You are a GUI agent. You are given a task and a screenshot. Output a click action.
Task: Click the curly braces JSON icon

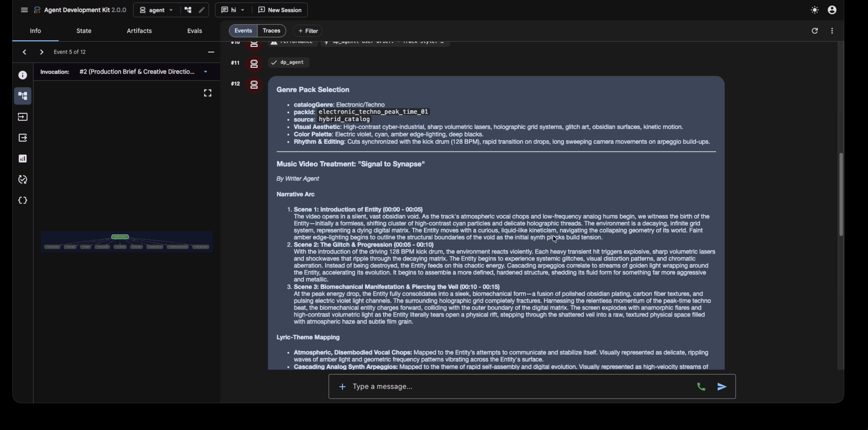coord(23,201)
